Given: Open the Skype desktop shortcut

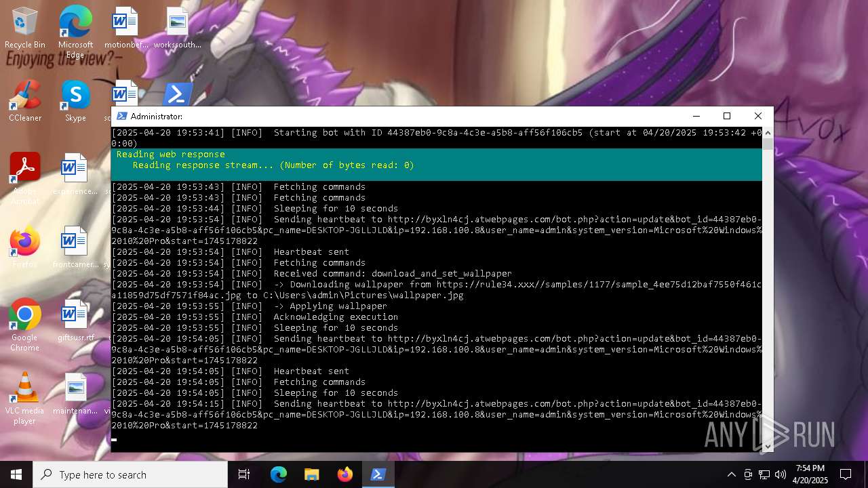Looking at the screenshot, I should click(75, 101).
